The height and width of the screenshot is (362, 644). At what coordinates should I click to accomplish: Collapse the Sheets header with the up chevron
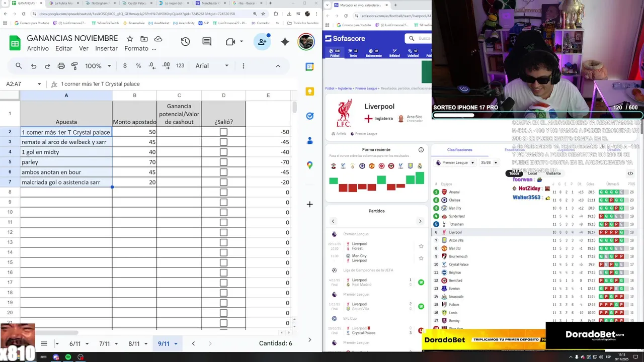tap(278, 66)
